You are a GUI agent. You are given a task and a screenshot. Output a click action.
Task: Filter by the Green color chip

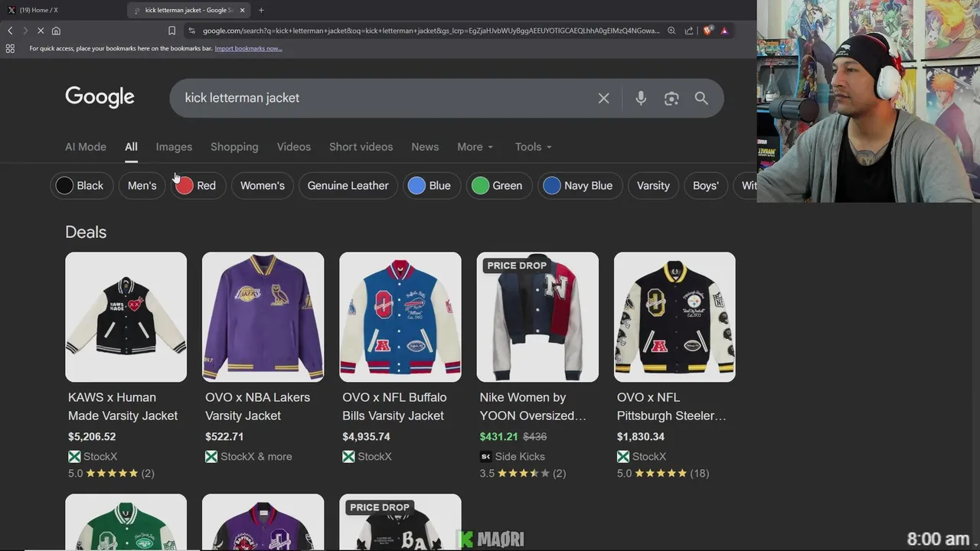tap(498, 185)
